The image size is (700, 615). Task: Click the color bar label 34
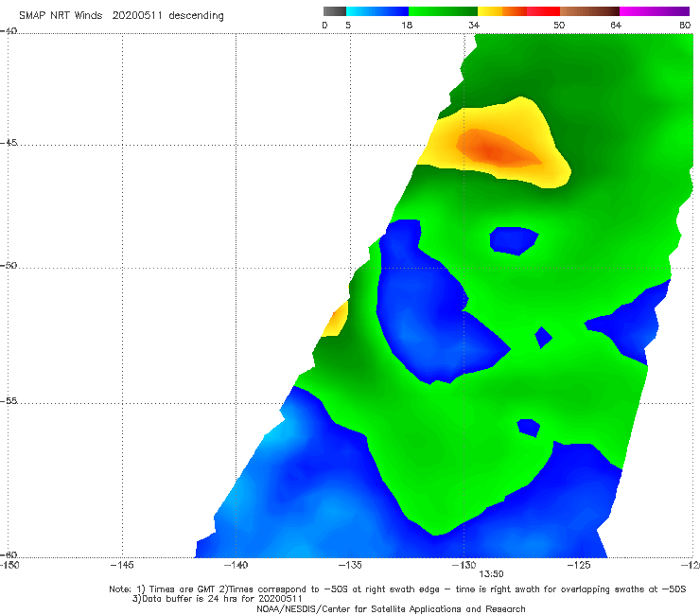click(x=474, y=26)
